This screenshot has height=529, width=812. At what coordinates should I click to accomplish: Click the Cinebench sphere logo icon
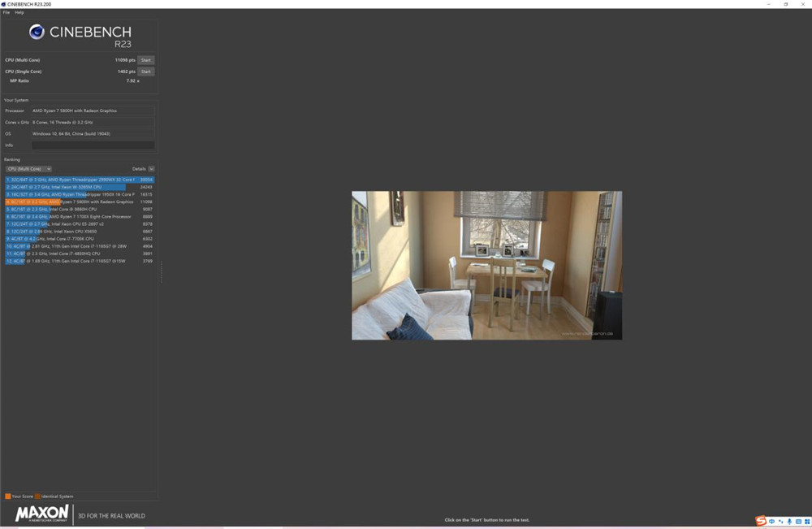click(37, 33)
